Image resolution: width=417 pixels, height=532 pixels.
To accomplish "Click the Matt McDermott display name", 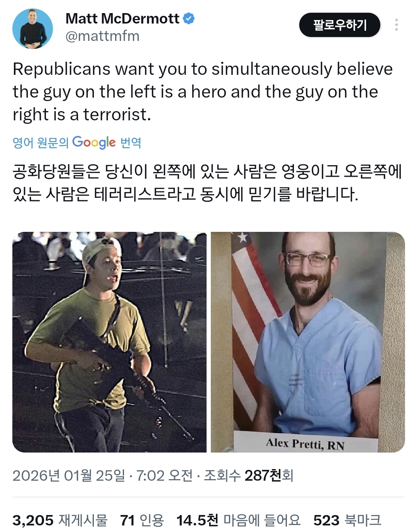I will tap(122, 18).
